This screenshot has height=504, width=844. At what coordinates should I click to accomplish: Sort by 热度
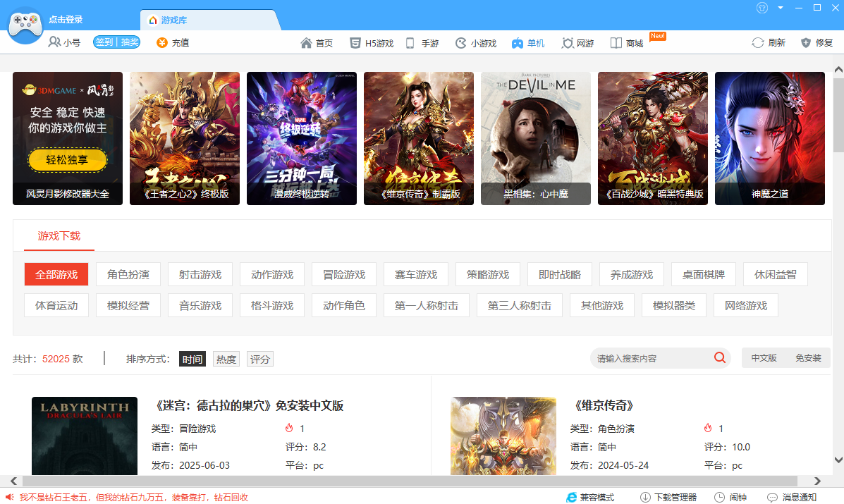226,359
